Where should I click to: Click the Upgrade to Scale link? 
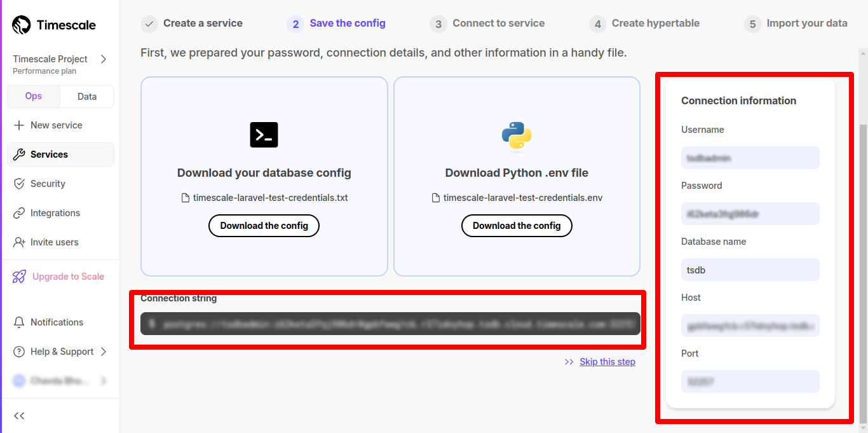tap(68, 277)
